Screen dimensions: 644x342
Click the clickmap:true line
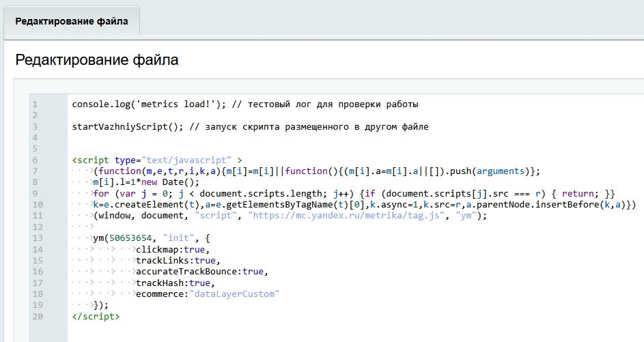click(173, 250)
